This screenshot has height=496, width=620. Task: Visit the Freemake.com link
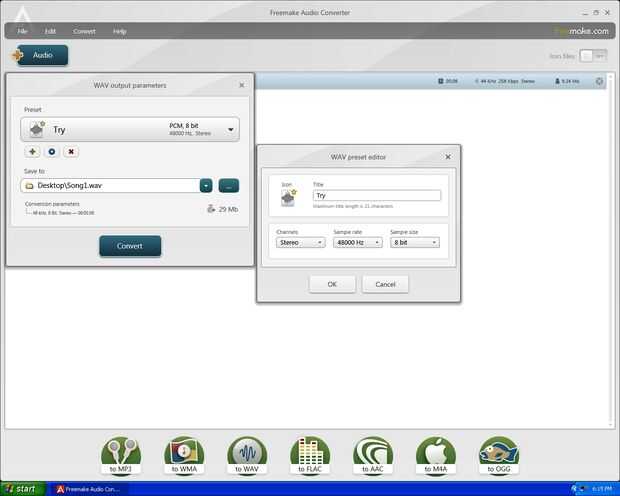click(x=582, y=31)
